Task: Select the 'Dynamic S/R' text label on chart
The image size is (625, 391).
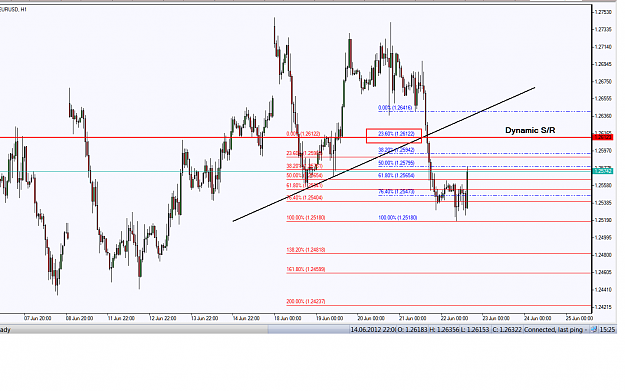Action: point(530,130)
